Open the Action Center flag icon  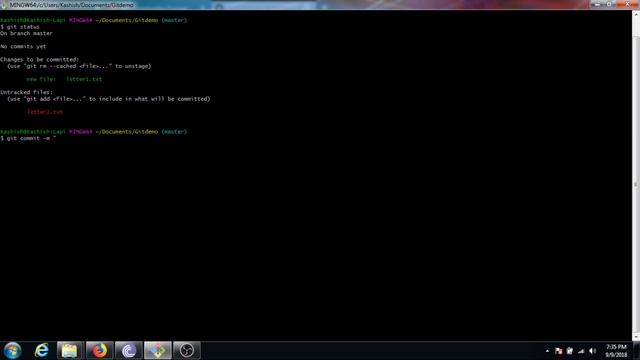click(x=559, y=351)
